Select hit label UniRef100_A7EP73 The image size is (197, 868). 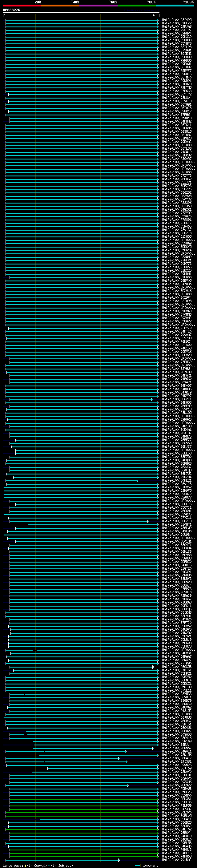176,589
